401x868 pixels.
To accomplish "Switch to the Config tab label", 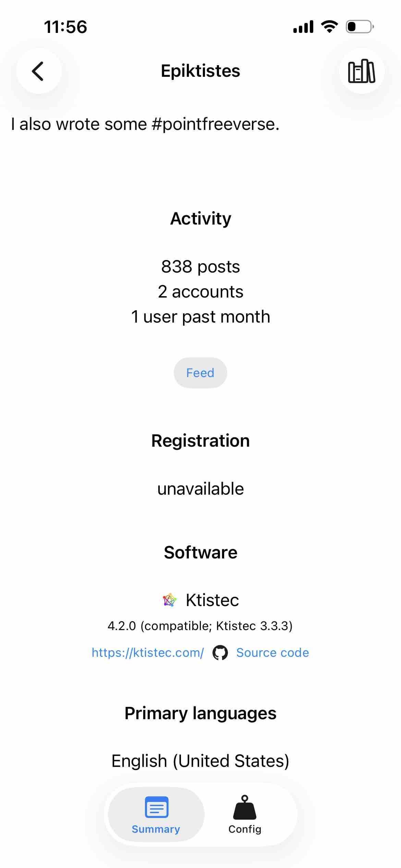I will [x=245, y=829].
